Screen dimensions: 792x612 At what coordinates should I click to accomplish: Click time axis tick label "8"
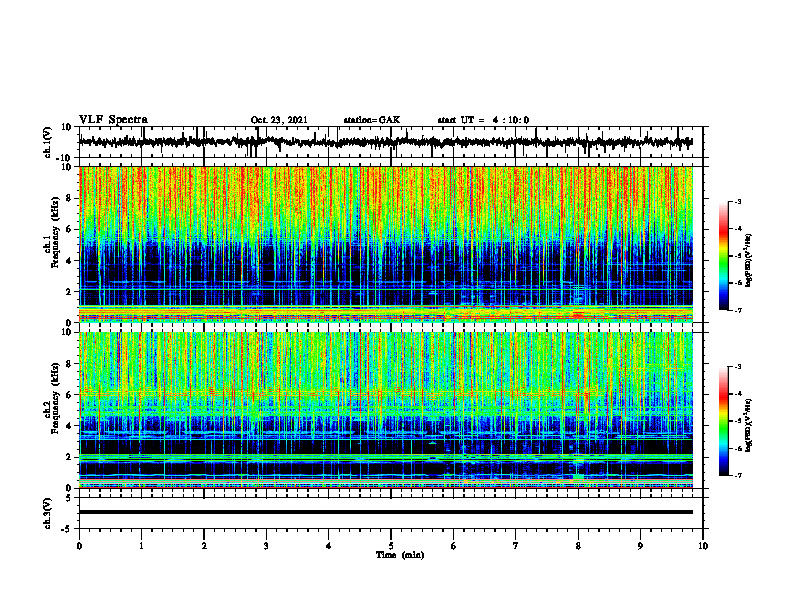(x=578, y=546)
